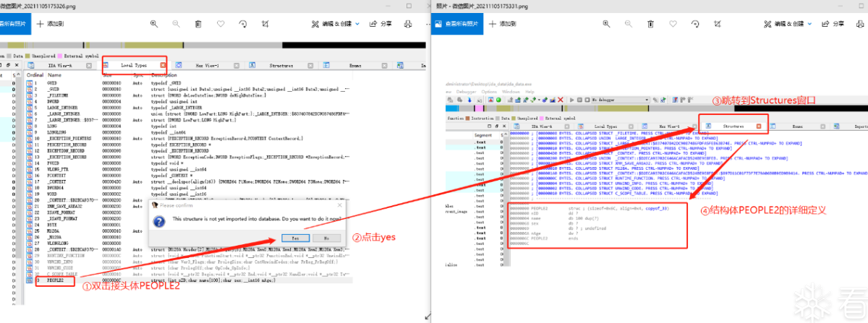Close Local Types tab in left image

[163, 65]
